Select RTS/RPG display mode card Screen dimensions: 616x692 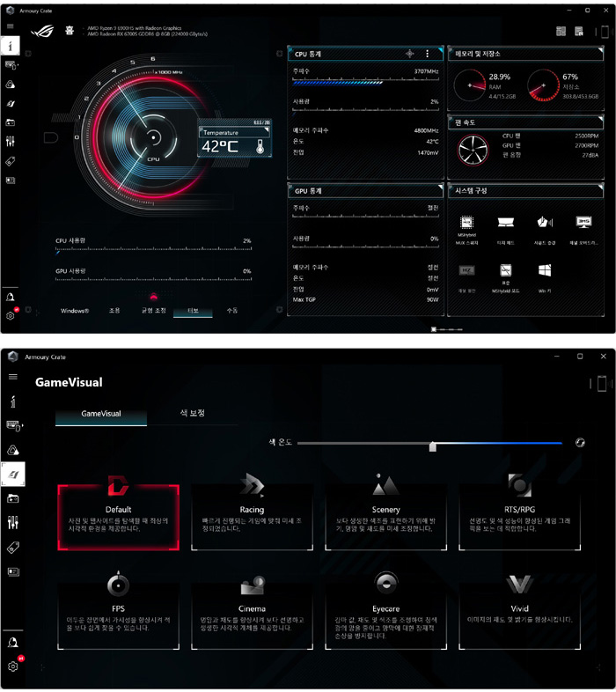(520, 518)
